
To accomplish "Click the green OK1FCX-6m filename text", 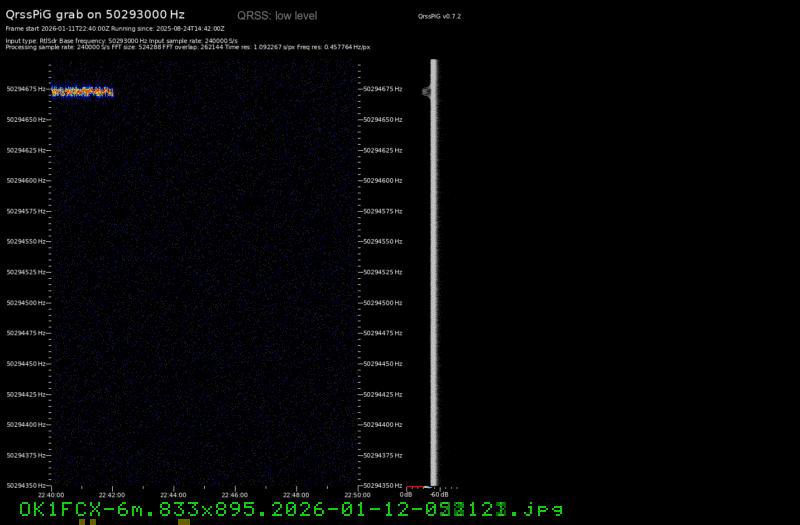I will pos(291,510).
